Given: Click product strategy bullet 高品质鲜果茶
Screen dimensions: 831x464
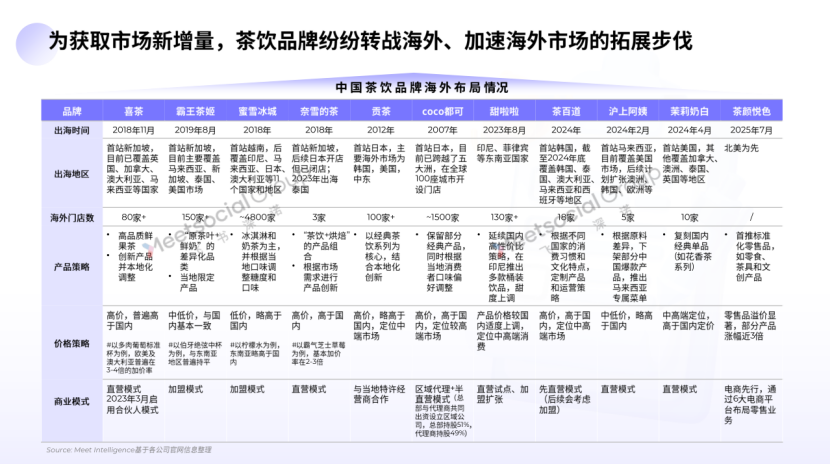Looking at the screenshot, I should [135, 241].
